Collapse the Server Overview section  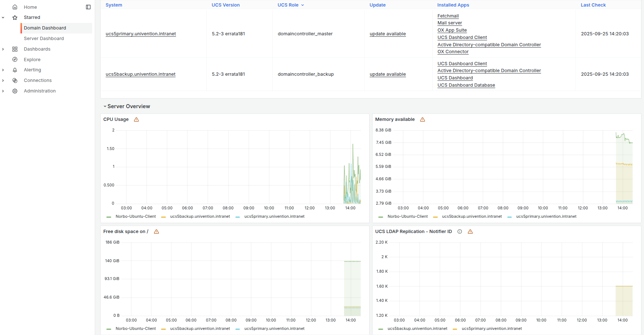point(105,106)
